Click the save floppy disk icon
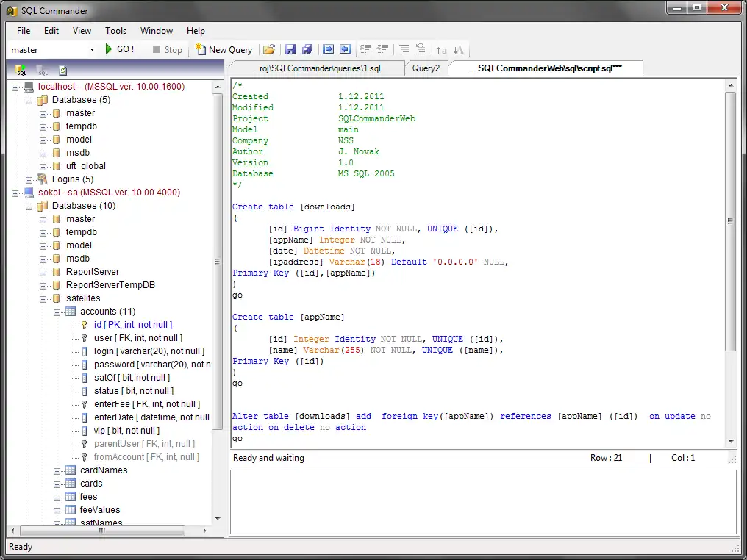This screenshot has width=747, height=560. pos(290,49)
